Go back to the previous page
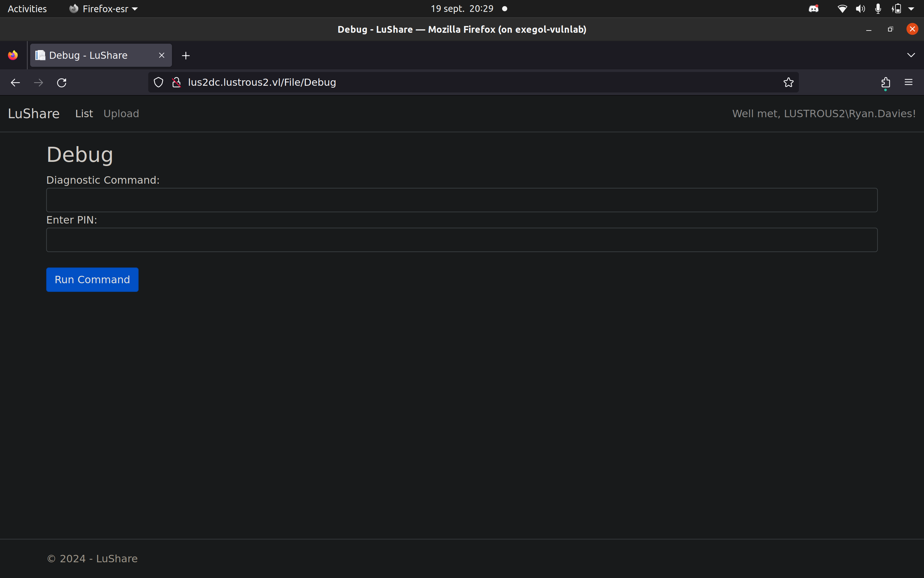The height and width of the screenshot is (578, 924). (15, 83)
